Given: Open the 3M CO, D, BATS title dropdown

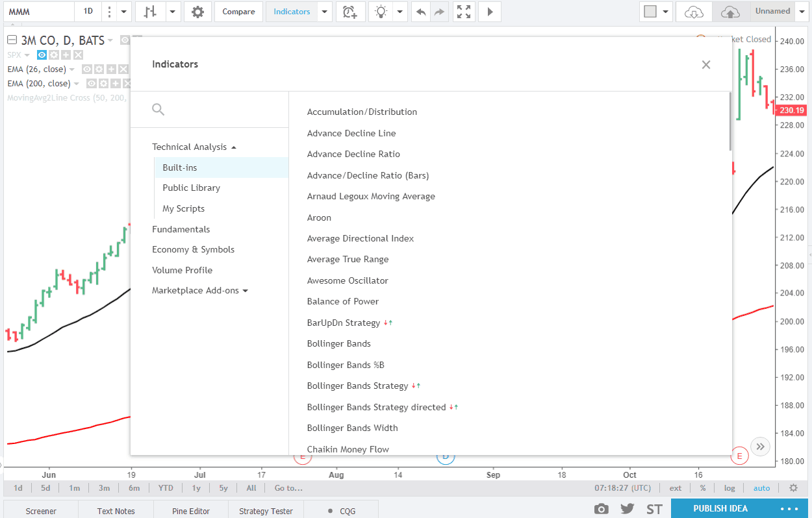Looking at the screenshot, I should pyautogui.click(x=110, y=41).
